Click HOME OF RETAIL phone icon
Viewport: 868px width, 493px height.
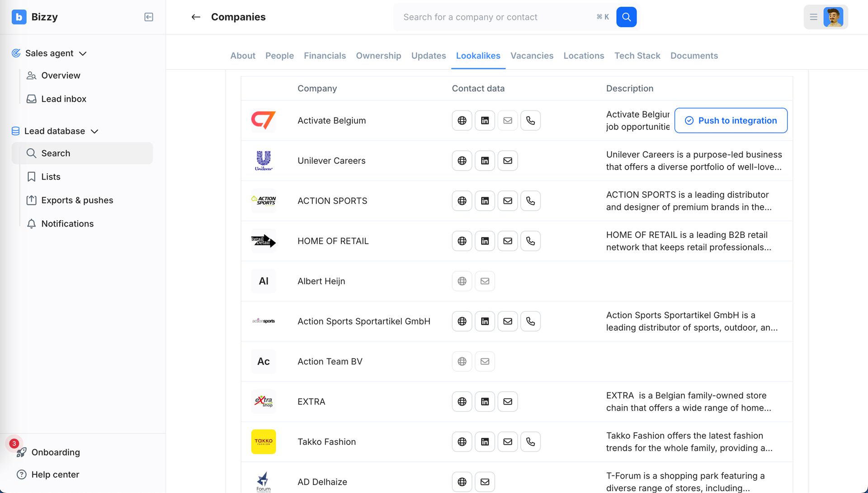[x=530, y=241]
